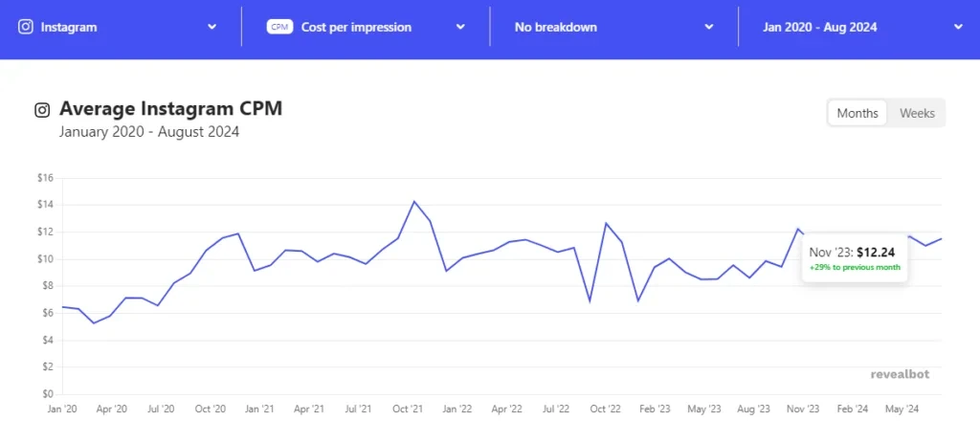Click the Nov '23 $12.24 tooltip

855,258
